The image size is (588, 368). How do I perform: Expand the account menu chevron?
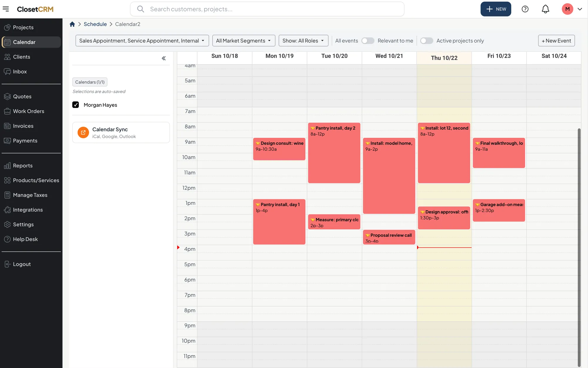tap(580, 9)
